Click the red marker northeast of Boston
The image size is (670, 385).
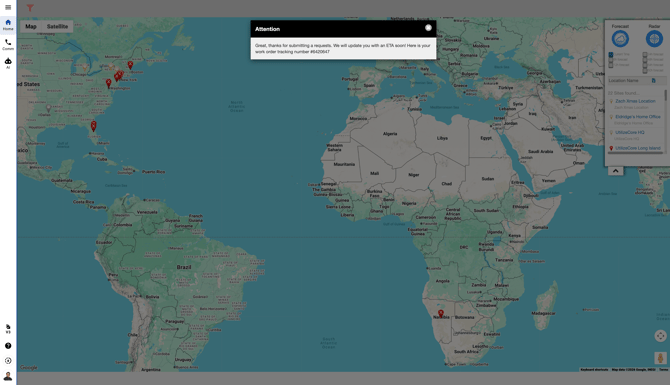coord(130,65)
